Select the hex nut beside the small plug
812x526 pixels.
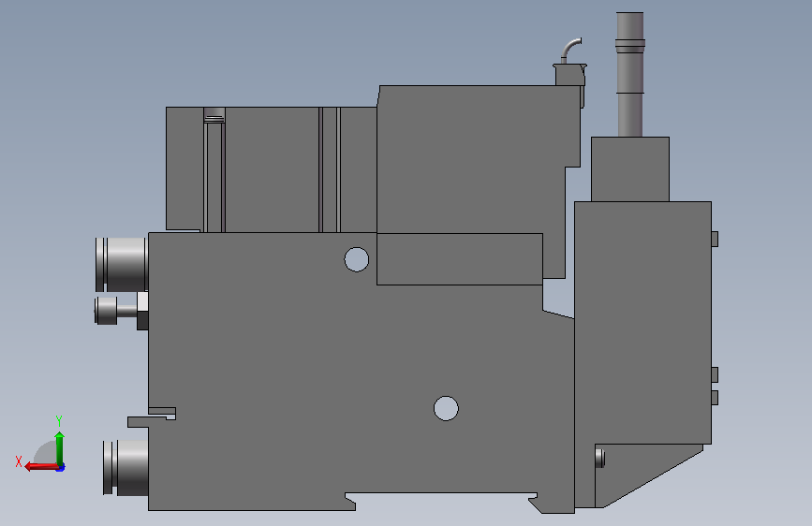tap(142, 311)
